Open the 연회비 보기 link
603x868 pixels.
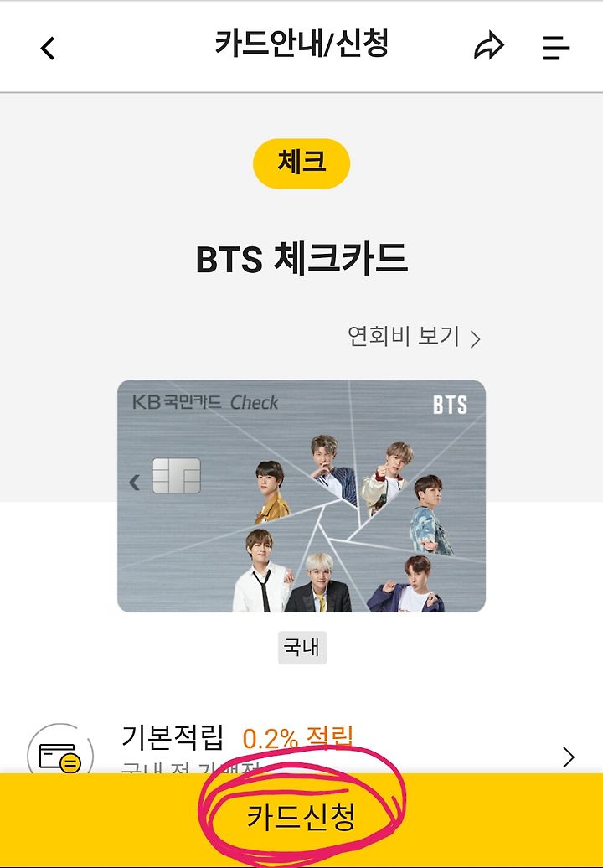pos(414,337)
